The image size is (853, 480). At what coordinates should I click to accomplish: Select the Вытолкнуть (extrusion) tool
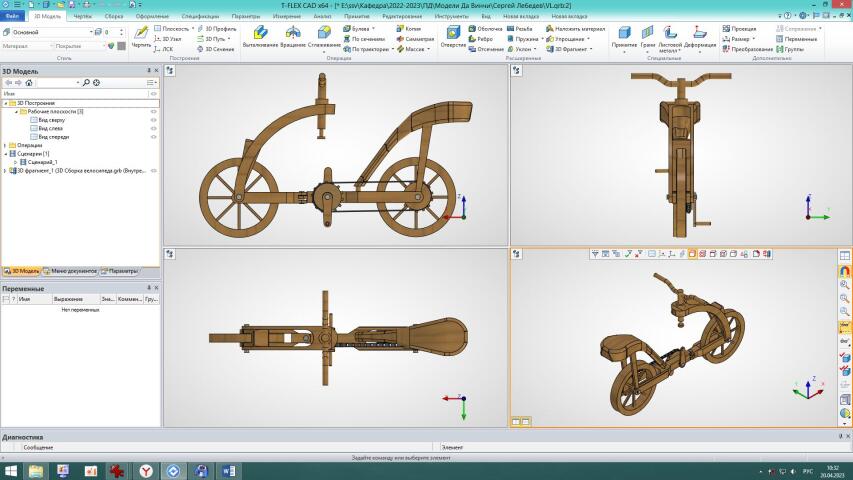260,37
